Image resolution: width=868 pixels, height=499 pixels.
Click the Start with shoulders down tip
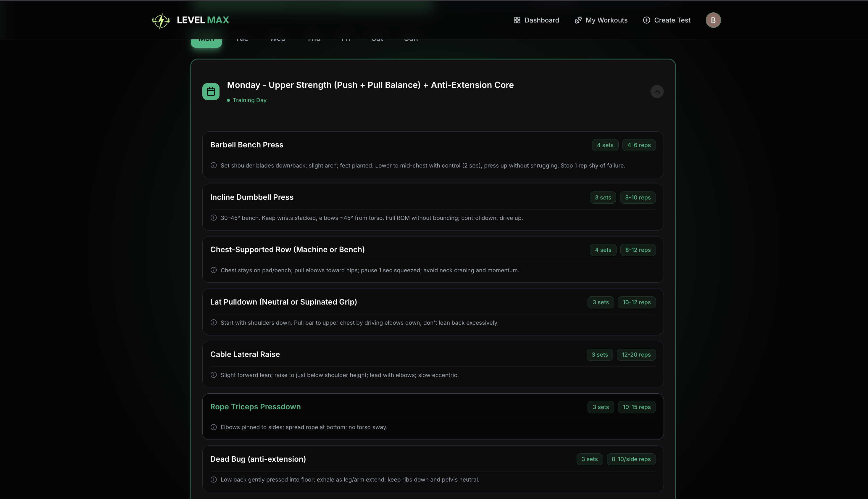[x=359, y=323]
